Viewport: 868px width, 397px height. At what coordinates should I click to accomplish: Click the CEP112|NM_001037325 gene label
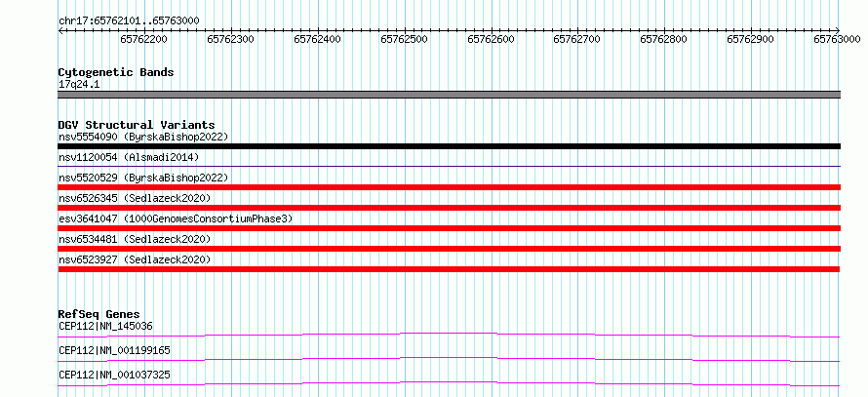tap(114, 375)
